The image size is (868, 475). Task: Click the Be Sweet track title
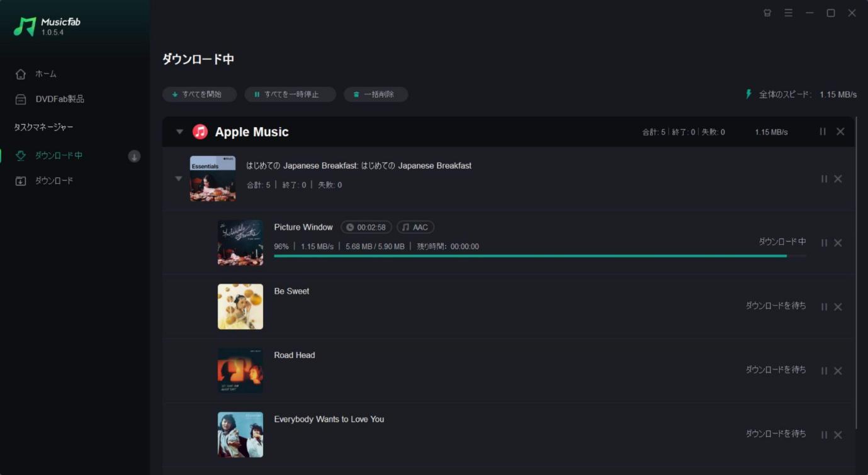click(x=291, y=291)
